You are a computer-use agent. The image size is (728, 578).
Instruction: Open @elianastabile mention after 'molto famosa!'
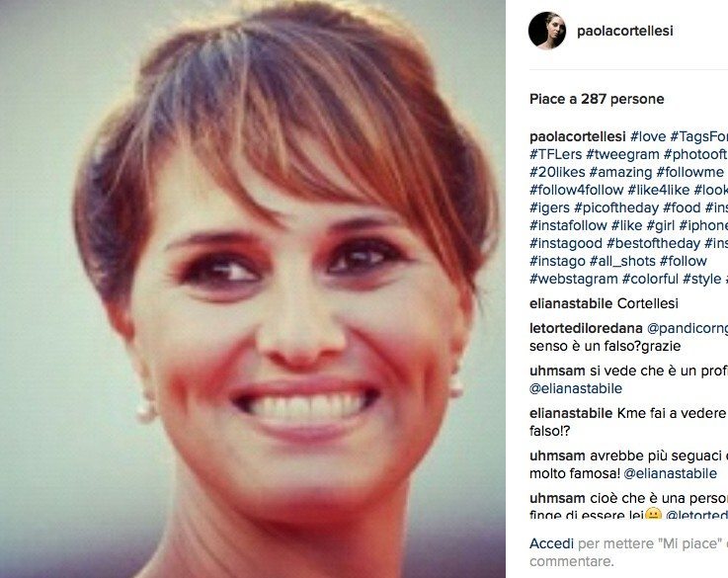pos(670,473)
